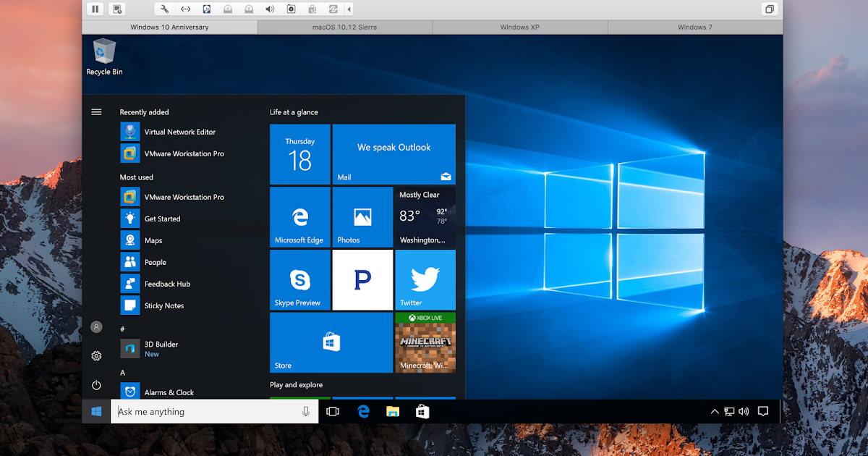Click the Most used heading
The image size is (868, 456).
point(137,177)
